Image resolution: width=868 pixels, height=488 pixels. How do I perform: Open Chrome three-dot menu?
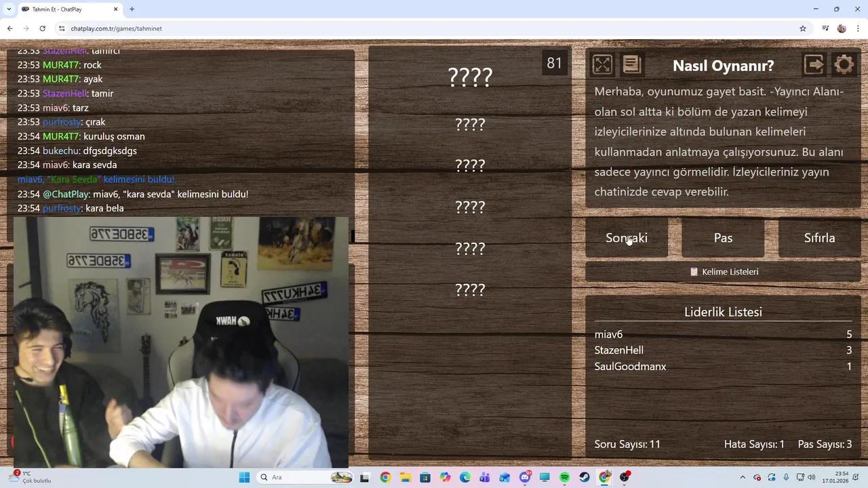(x=858, y=28)
